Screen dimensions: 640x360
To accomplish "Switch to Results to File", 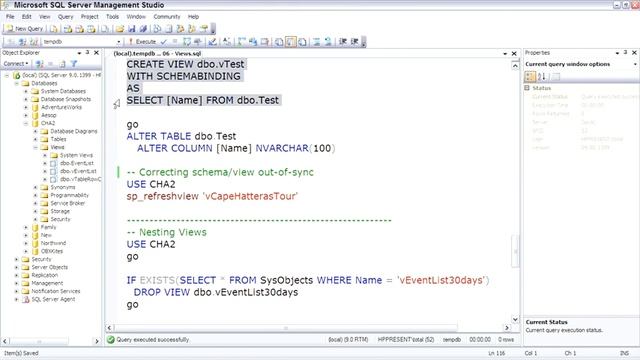I will tap(302, 41).
